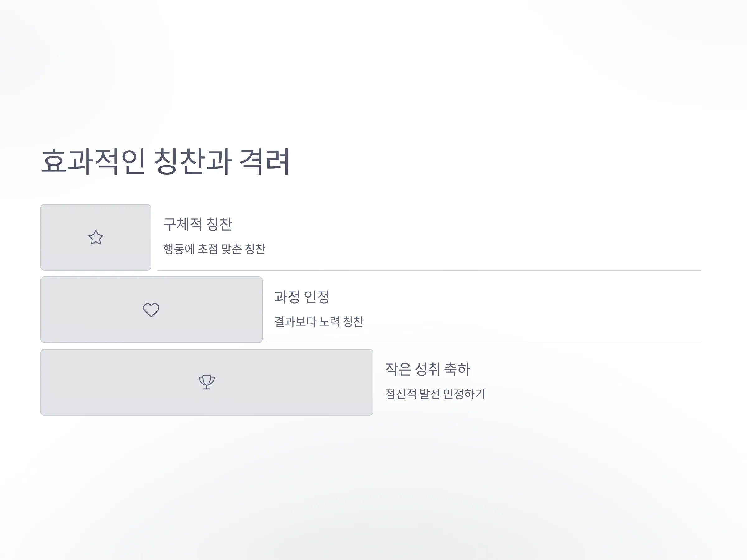This screenshot has width=747, height=560.
Task: Click the divider line below 결과보다 노력 칭찬
Action: [485, 343]
